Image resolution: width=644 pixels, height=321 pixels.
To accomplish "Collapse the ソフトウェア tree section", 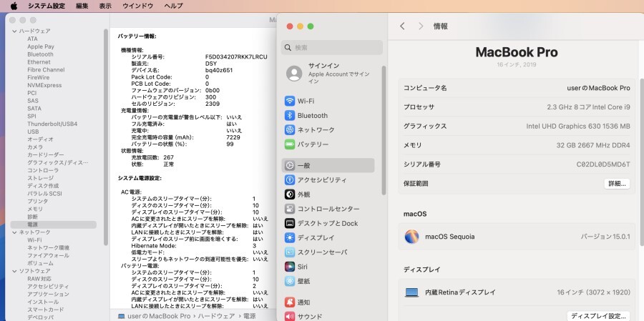I will tap(14, 271).
